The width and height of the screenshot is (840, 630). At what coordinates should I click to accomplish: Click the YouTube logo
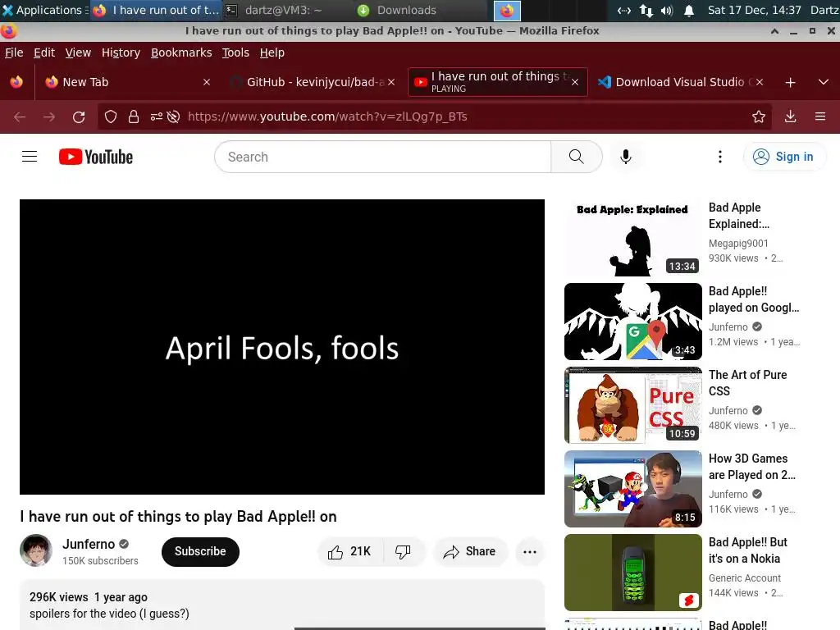(x=96, y=157)
